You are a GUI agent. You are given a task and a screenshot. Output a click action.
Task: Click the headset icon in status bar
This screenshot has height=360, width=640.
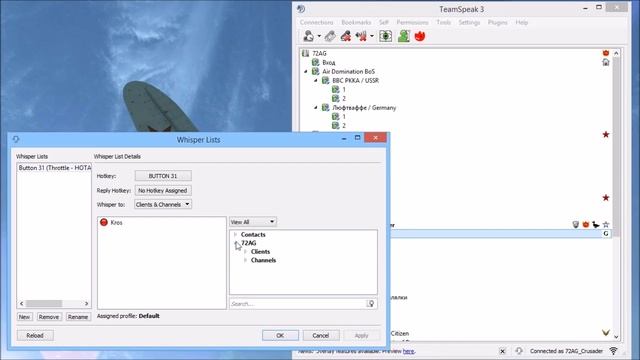pos(519,351)
